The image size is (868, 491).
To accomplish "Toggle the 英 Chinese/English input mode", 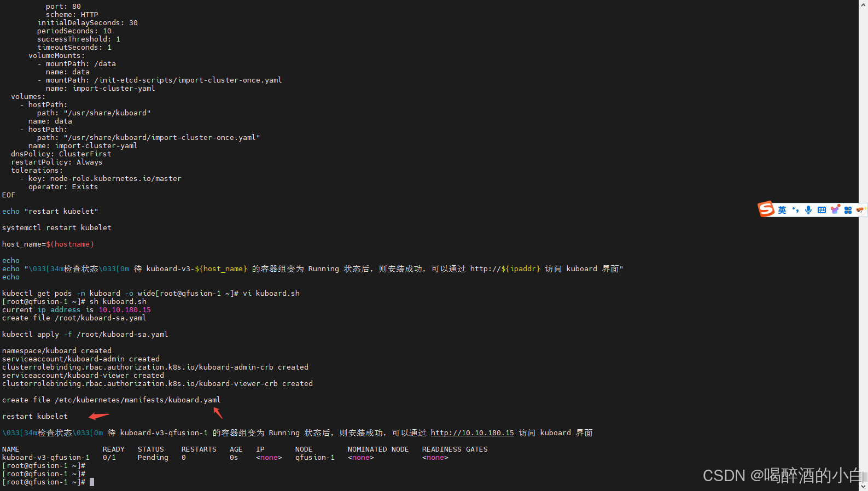I will [782, 210].
